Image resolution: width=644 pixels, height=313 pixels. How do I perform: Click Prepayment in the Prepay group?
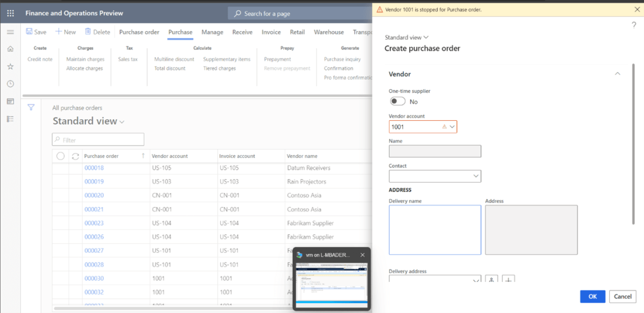click(277, 60)
